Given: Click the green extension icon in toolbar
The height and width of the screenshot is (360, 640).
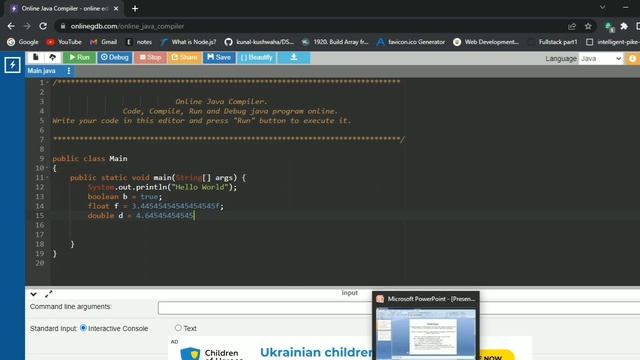Looking at the screenshot, I should point(609,27).
